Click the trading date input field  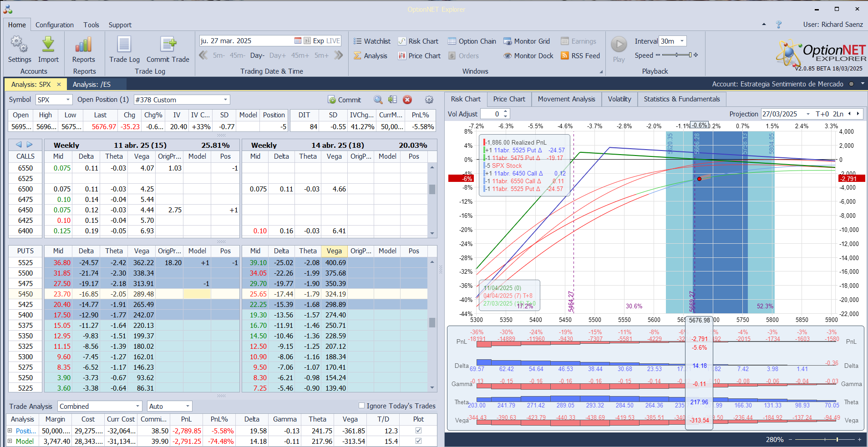point(246,41)
